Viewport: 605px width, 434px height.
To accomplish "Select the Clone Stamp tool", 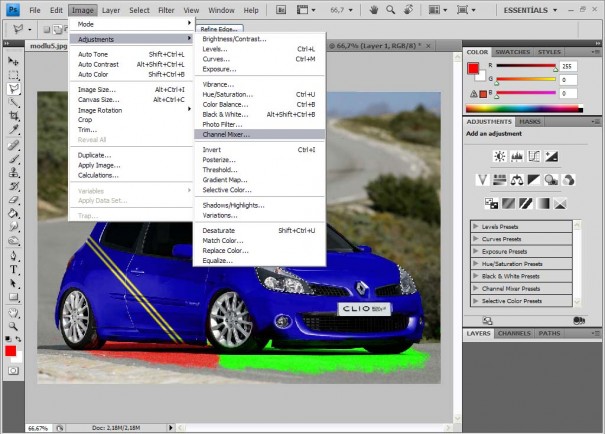I will [x=14, y=172].
